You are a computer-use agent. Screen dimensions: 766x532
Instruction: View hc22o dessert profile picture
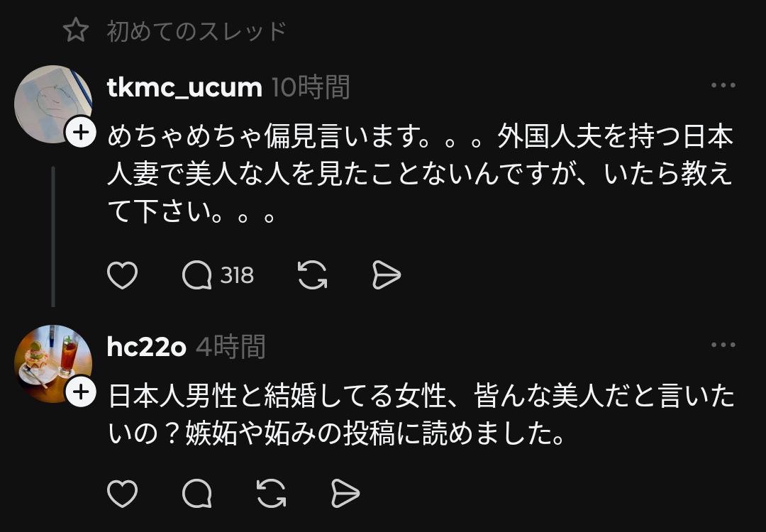pyautogui.click(x=52, y=364)
